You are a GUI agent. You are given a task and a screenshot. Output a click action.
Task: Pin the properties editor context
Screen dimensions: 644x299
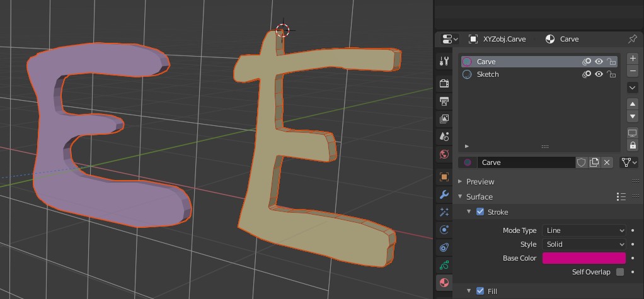coord(633,39)
